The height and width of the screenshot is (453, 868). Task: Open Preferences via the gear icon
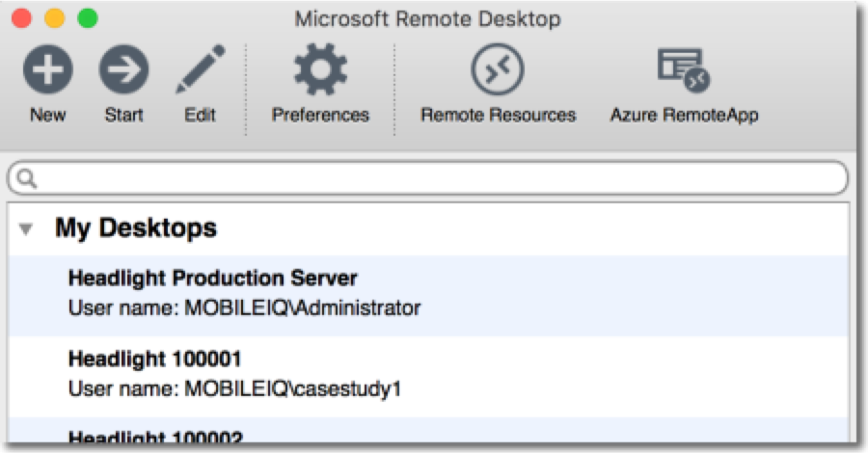320,70
